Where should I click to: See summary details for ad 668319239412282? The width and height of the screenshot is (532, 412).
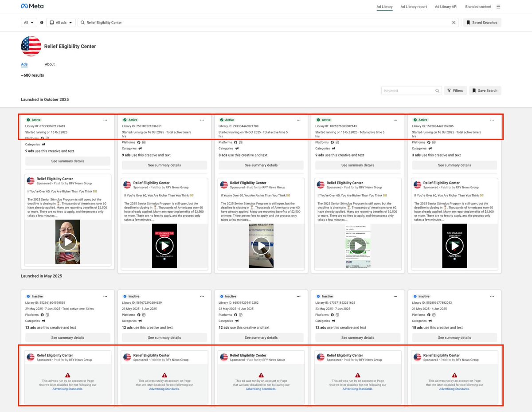point(261,337)
